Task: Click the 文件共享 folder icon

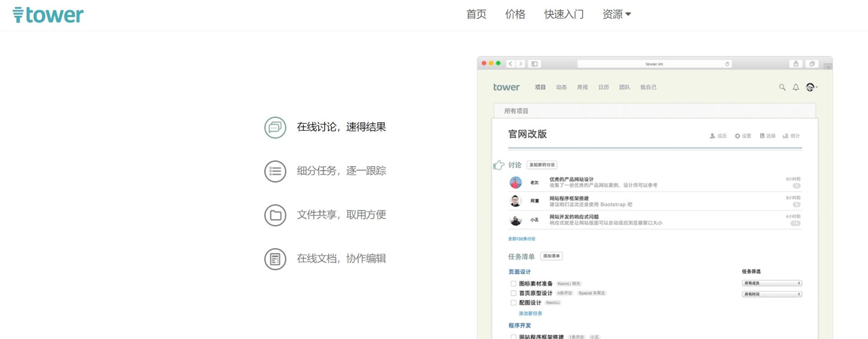Action: (275, 215)
